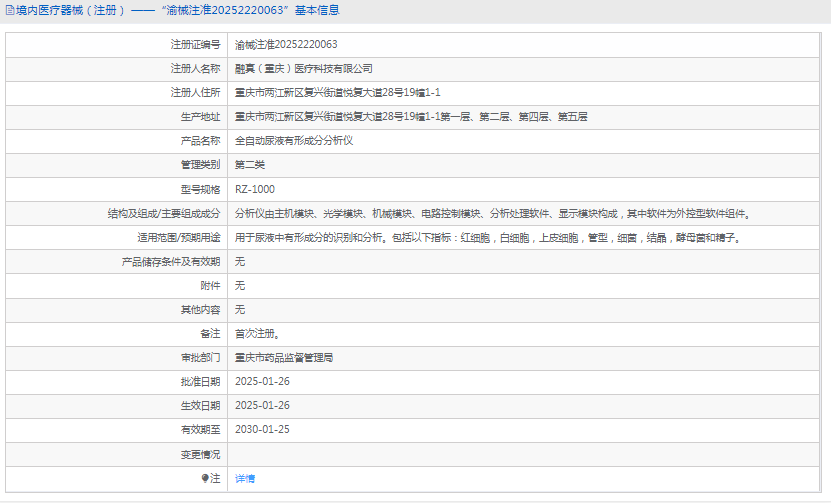Screen dimensions: 831x503
Task: Click the 产品储存条件及有效期 label
Action: [171, 262]
